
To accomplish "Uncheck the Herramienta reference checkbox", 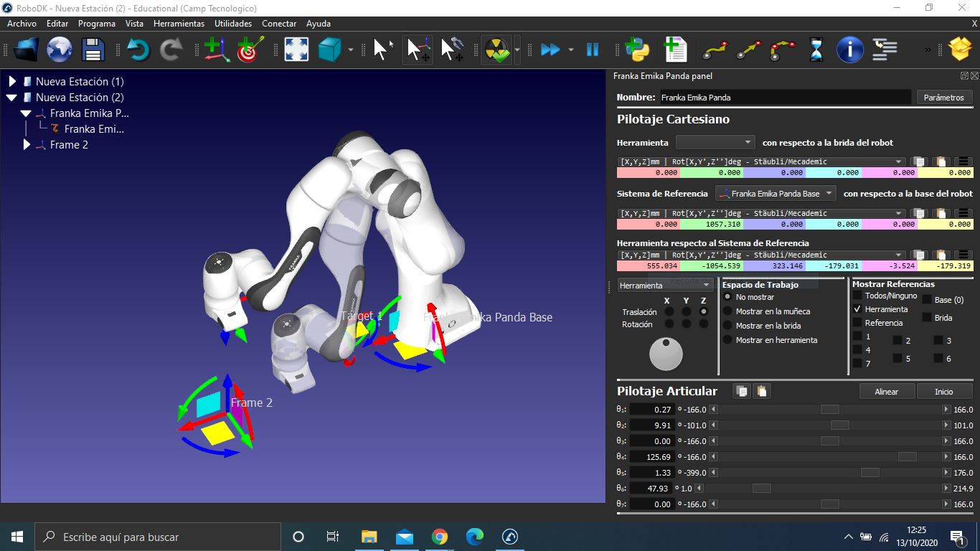I will [x=857, y=309].
